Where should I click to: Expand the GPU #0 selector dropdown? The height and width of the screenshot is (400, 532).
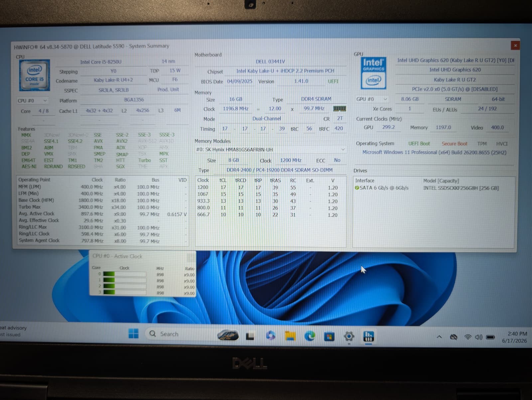pos(372,99)
